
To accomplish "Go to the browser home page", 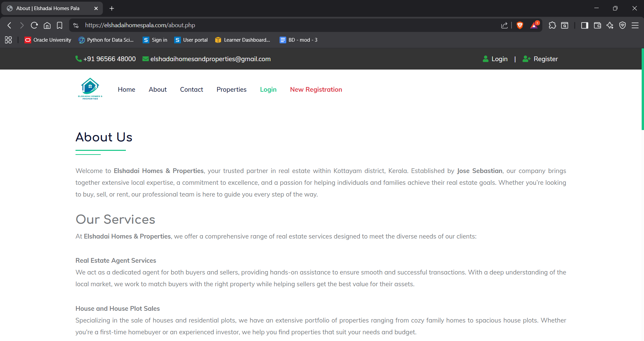I will pos(47,25).
